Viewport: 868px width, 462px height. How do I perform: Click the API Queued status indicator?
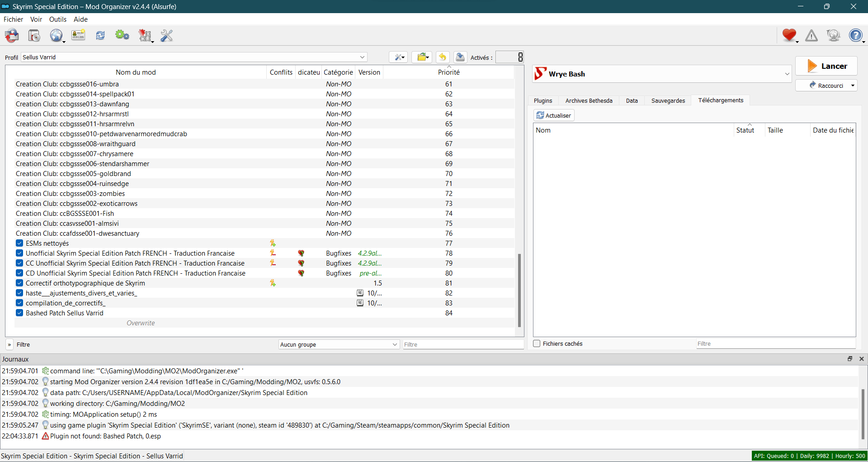809,456
